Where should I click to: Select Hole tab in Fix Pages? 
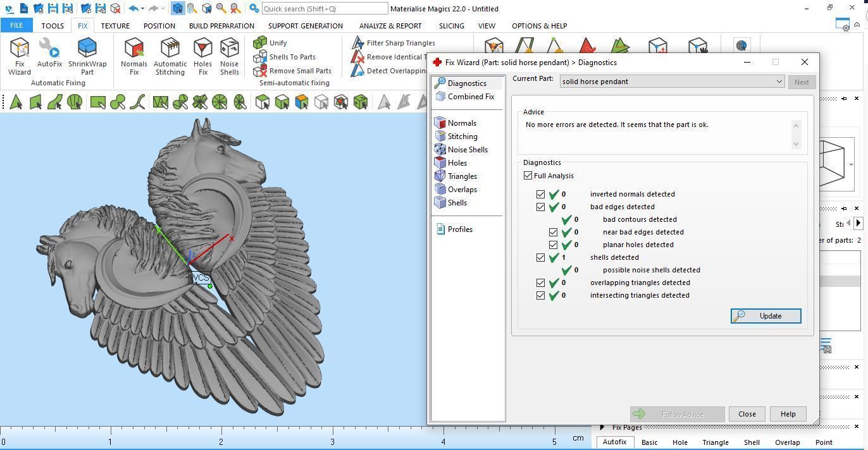679,442
